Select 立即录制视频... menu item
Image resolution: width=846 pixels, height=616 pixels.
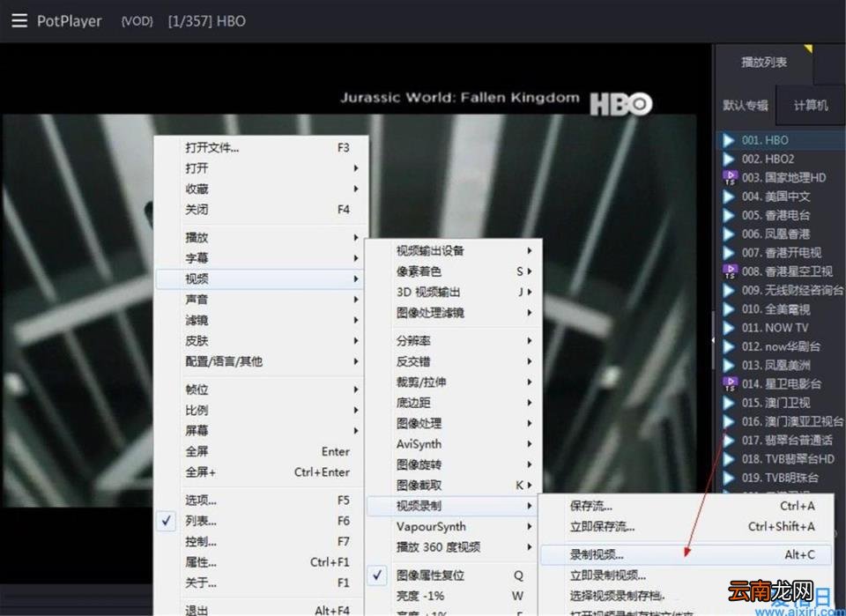[x=686, y=575]
